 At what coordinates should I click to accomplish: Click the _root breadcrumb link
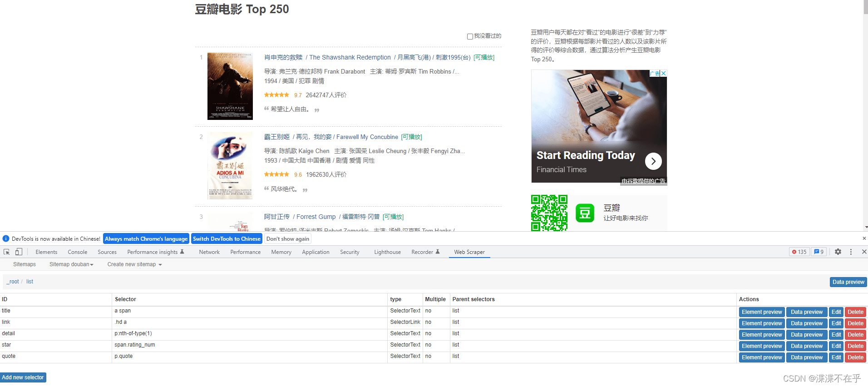tap(13, 282)
